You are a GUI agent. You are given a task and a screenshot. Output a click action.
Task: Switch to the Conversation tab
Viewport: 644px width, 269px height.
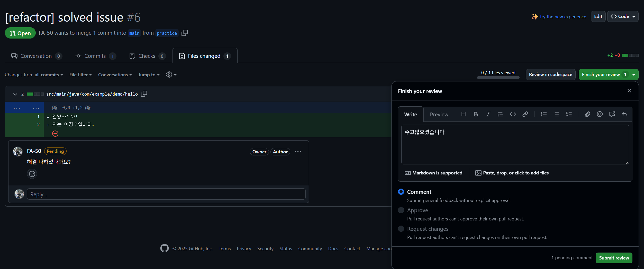point(37,56)
